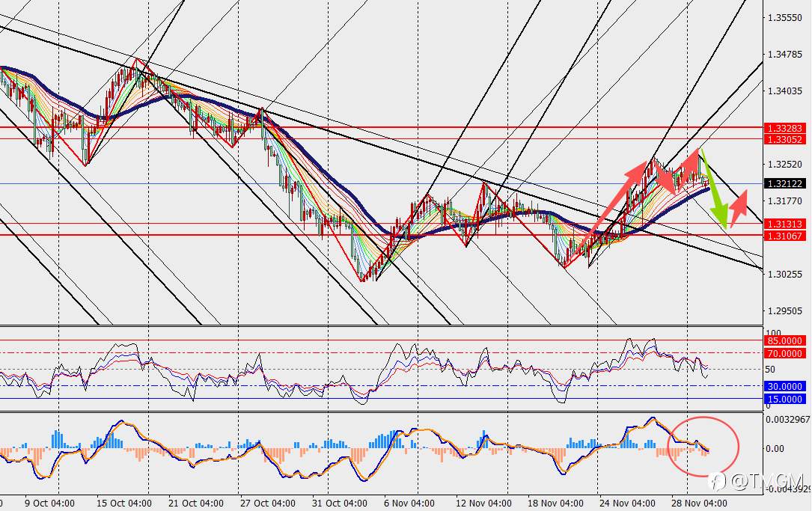
Task: Click the 27 Oct 04:00 time label
Action: [268, 503]
